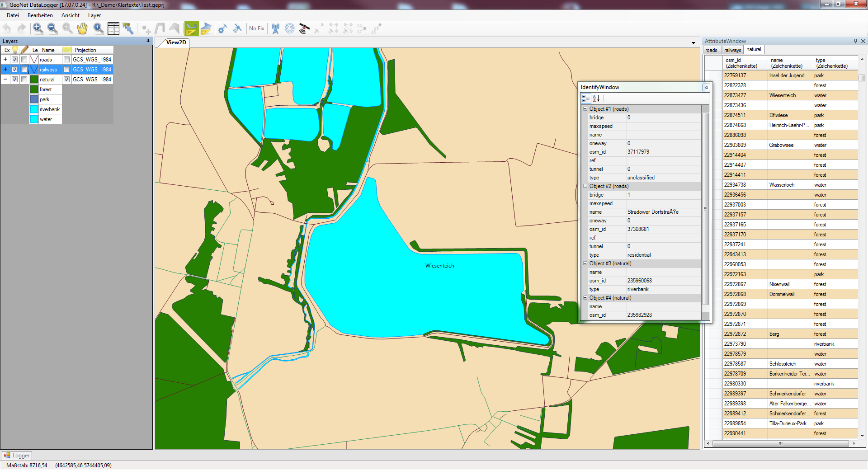Click the park legend color swatch
Screen dimensions: 868x470
tap(34, 99)
